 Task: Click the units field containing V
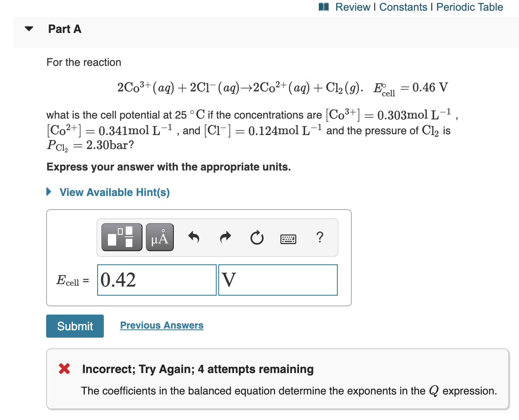278,280
